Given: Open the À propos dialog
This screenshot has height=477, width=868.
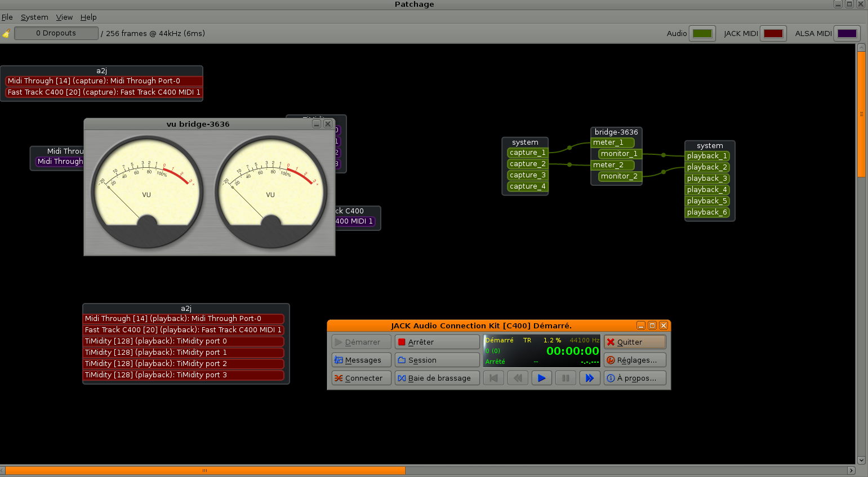Looking at the screenshot, I should 635,378.
